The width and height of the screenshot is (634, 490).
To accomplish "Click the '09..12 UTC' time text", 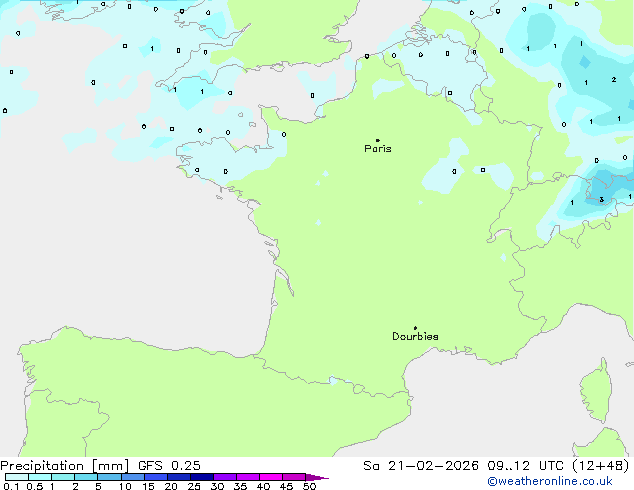I will [x=525, y=466].
